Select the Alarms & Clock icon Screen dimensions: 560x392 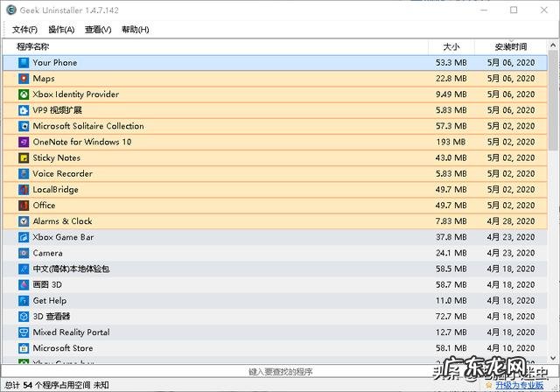[x=24, y=221]
